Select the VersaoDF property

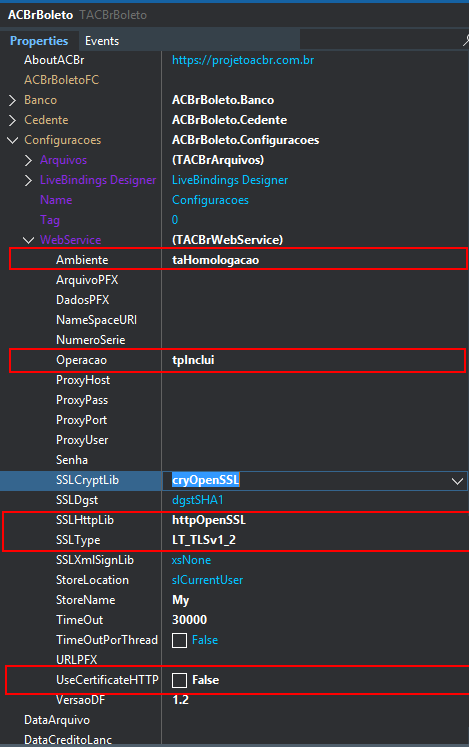[x=81, y=700]
